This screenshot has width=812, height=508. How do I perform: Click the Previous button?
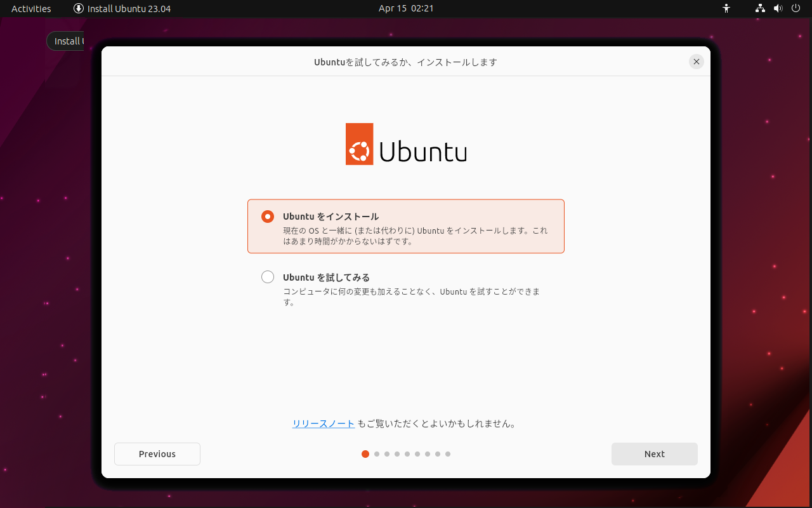click(157, 454)
